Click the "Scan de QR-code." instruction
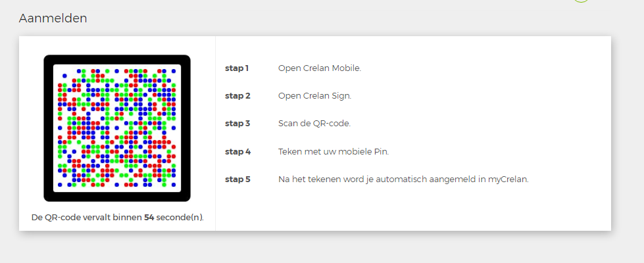 314,123
